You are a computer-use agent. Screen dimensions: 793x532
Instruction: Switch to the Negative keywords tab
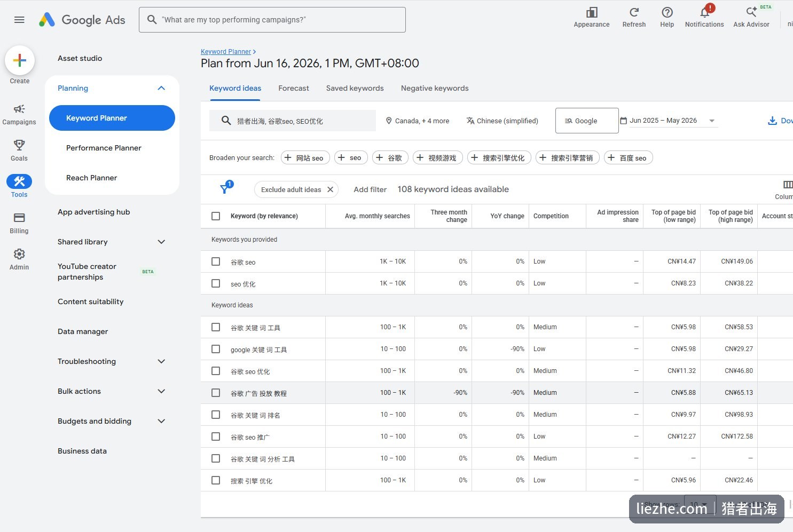[x=435, y=88]
